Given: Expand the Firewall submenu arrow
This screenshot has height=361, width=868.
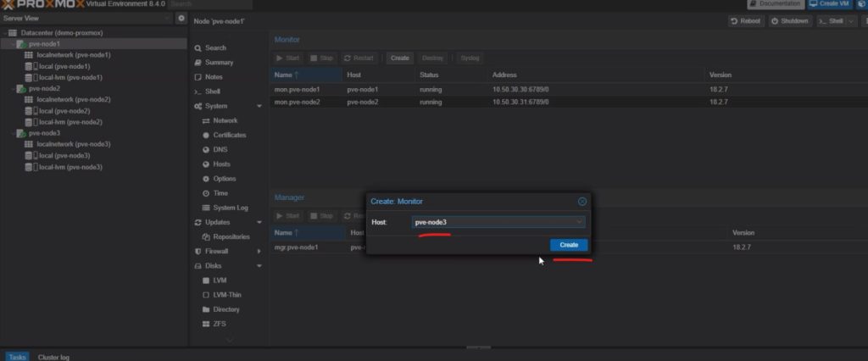Looking at the screenshot, I should click(259, 252).
